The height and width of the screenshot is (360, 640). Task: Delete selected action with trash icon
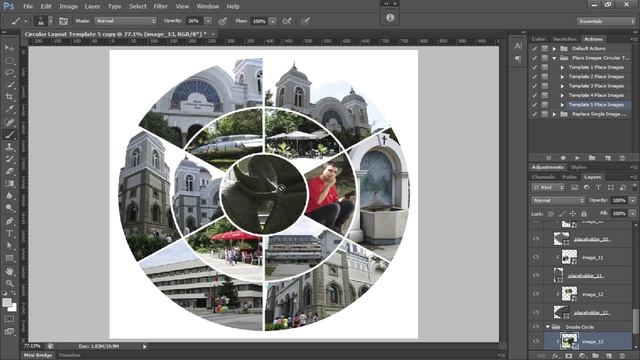622,158
